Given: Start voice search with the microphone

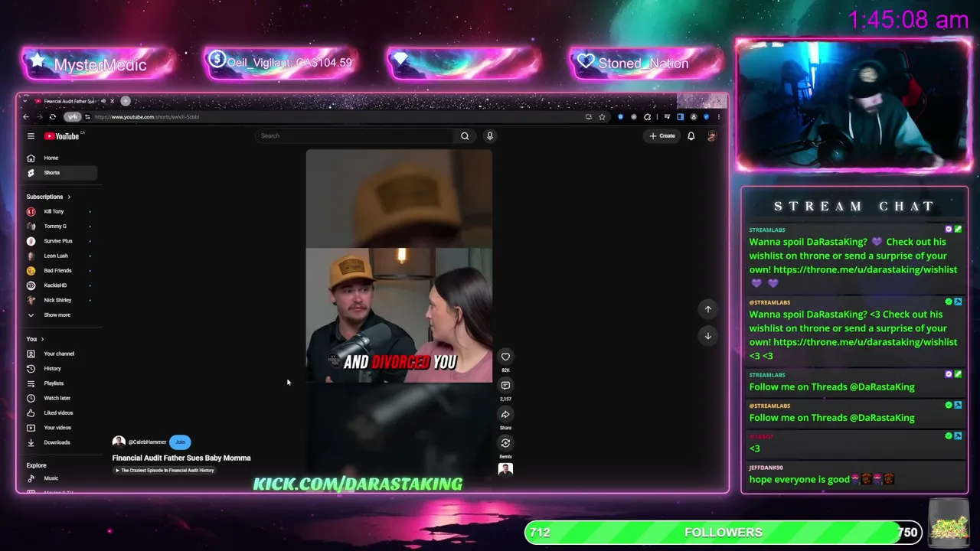Looking at the screenshot, I should click(490, 136).
